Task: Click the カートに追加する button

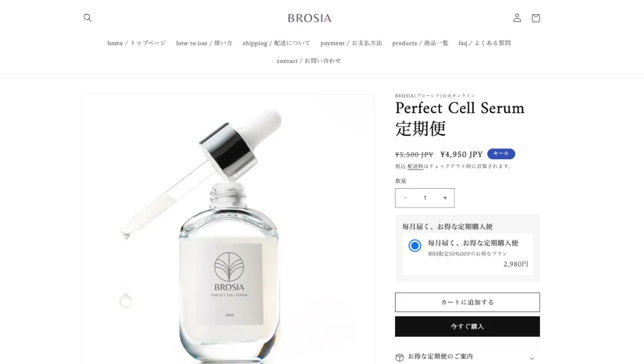Action: [x=467, y=302]
